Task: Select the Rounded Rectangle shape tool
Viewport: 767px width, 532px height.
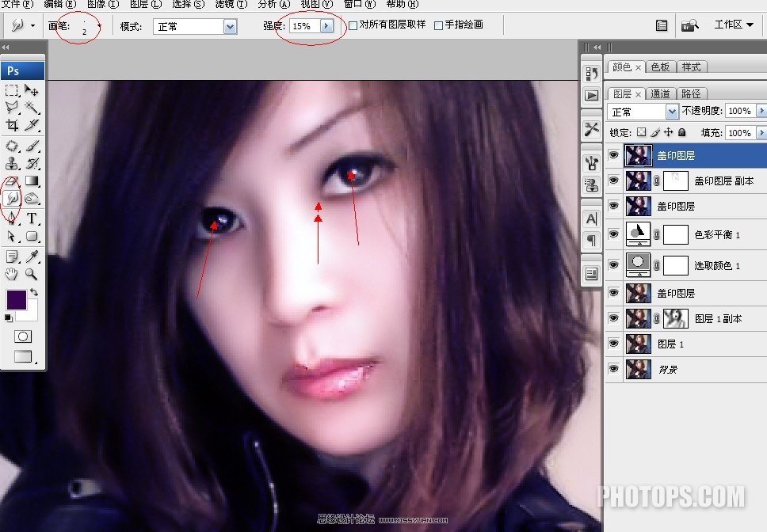Action: (x=32, y=236)
